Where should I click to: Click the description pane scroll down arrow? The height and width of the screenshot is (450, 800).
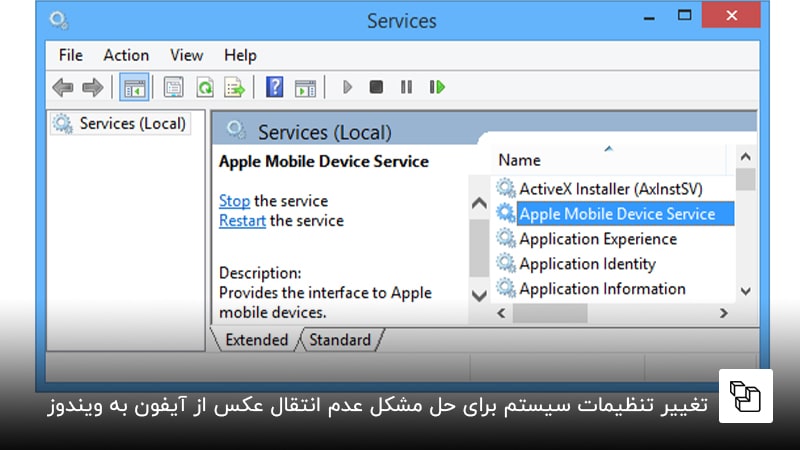[x=479, y=295]
